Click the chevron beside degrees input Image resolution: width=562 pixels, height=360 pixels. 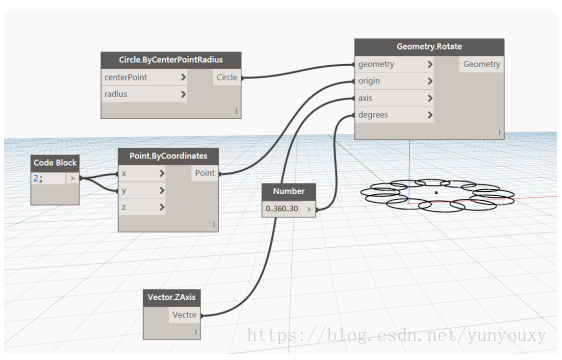tap(430, 115)
